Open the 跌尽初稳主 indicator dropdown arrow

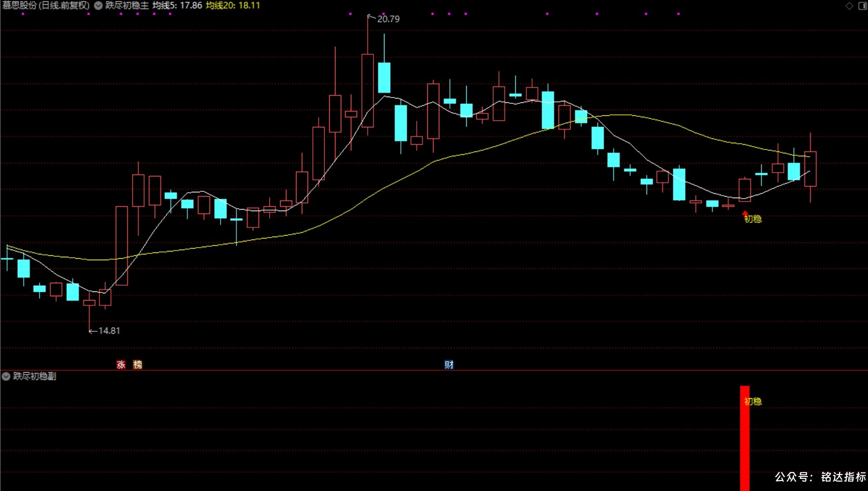point(98,6)
